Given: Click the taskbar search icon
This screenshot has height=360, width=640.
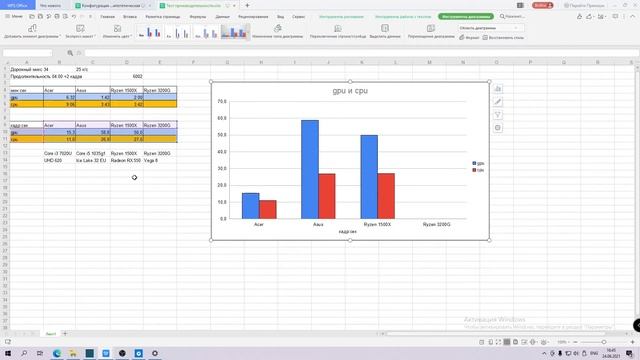Looking at the screenshot, I should [x=24, y=353].
